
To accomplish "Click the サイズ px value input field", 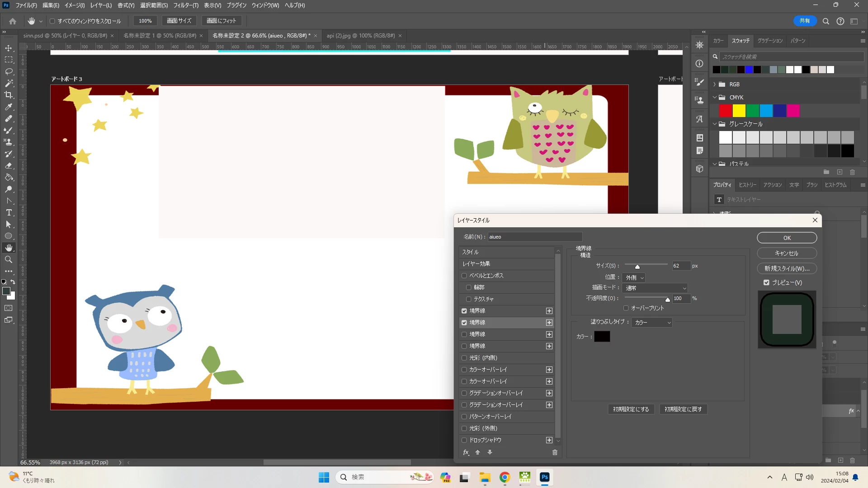I will [x=680, y=266].
